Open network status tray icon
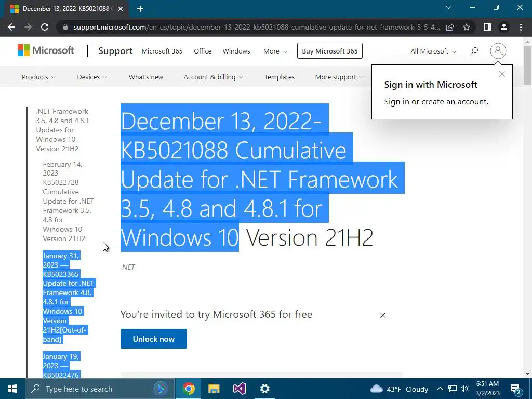 [x=453, y=389]
